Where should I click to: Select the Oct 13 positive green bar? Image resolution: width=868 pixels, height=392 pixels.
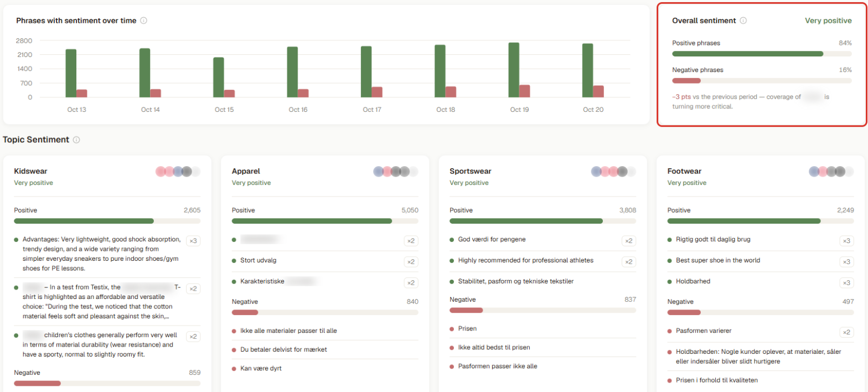71,73
